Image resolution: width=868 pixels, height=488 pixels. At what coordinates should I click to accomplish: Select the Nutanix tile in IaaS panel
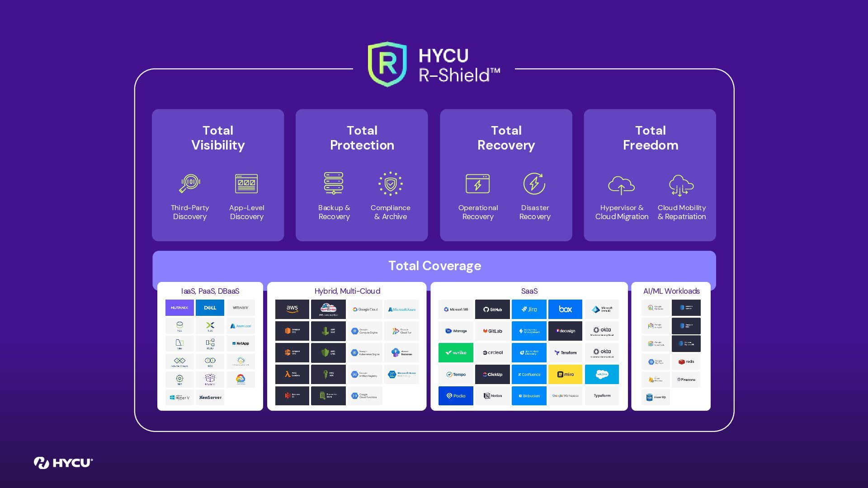coord(179,308)
